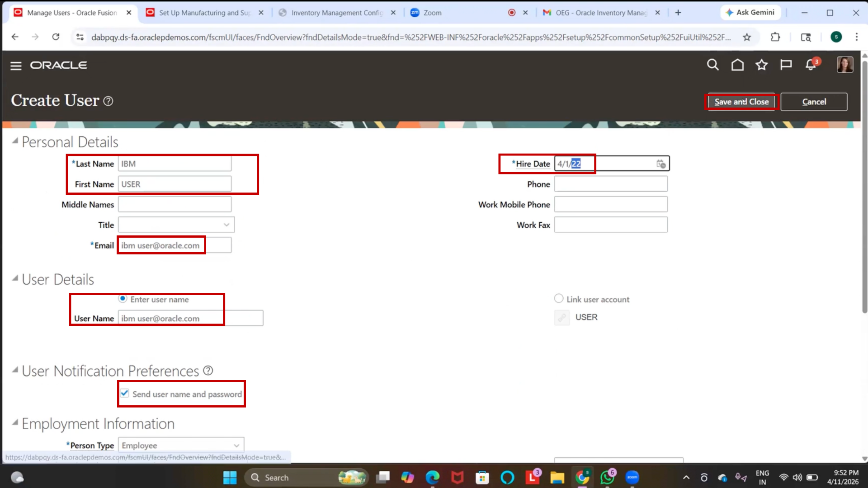Open Microsoft Store from taskbar

[x=482, y=478]
